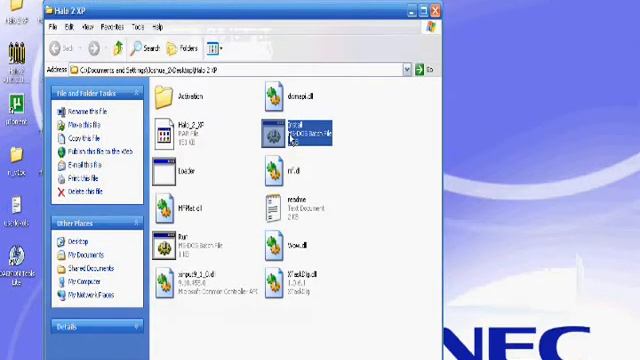
Task: Go up one folder level
Action: click(118, 49)
